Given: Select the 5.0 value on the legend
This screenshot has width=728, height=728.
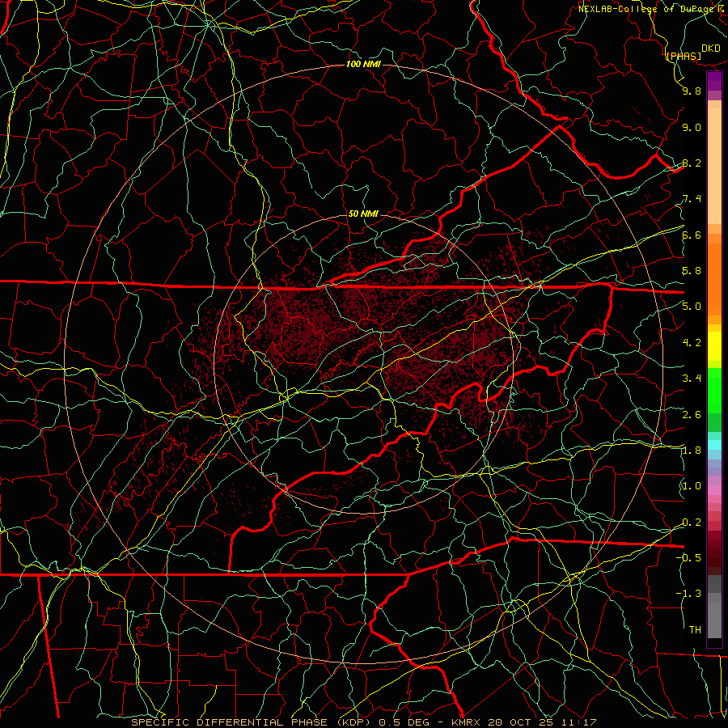Looking at the screenshot, I should coord(692,307).
